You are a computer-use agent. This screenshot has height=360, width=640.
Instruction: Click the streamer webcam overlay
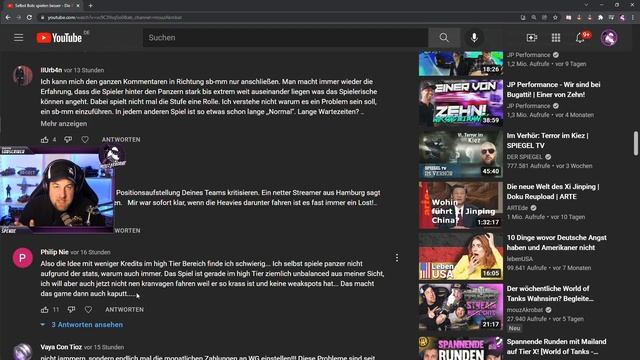coord(57,190)
